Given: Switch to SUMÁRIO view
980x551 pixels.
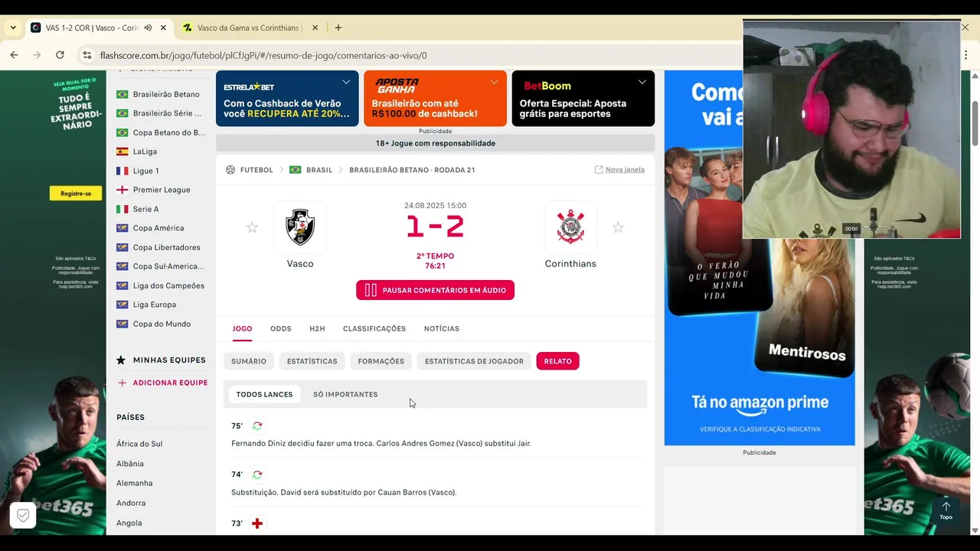Looking at the screenshot, I should tap(249, 361).
